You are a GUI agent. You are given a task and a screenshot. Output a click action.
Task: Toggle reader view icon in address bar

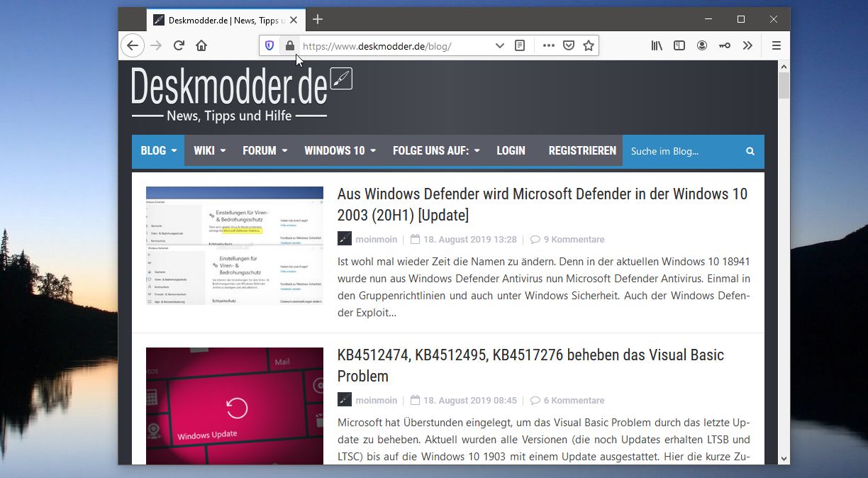520,45
